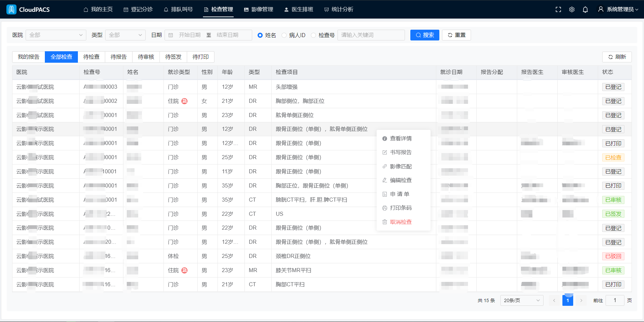The height and width of the screenshot is (322, 644).
Task: Open 我的主页 in the top navigation
Action: pyautogui.click(x=98, y=9)
